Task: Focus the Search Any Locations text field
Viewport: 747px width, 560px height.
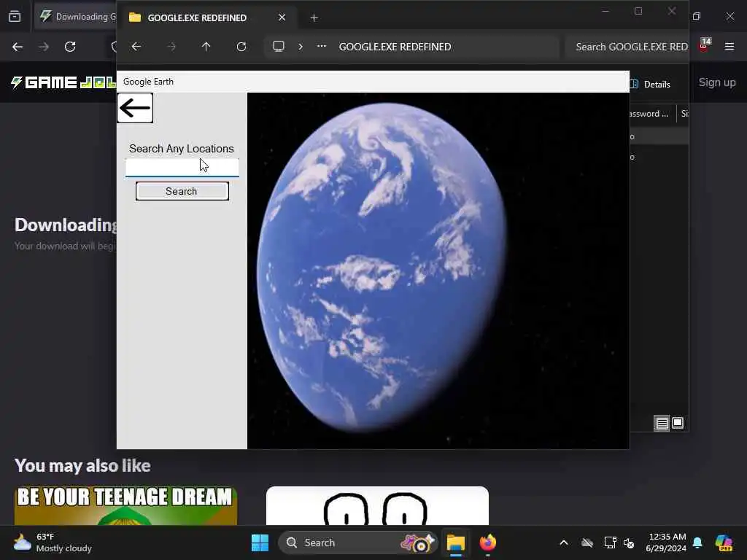Action: click(182, 167)
